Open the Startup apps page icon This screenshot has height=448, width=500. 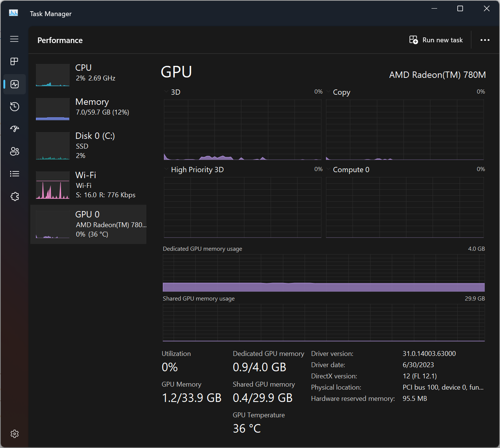pos(15,129)
